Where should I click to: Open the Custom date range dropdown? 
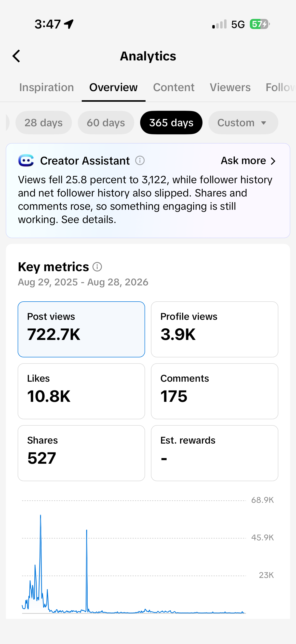pos(243,123)
